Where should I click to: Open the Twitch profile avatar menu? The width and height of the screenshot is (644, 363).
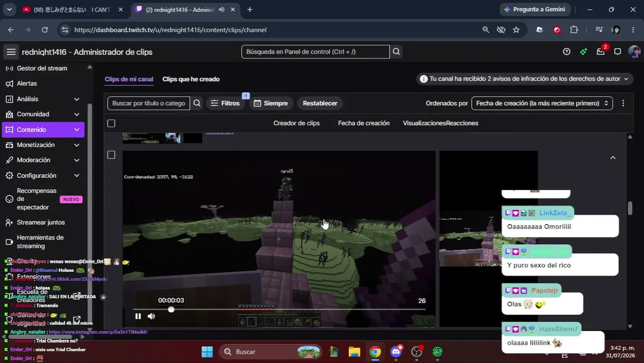point(634,51)
